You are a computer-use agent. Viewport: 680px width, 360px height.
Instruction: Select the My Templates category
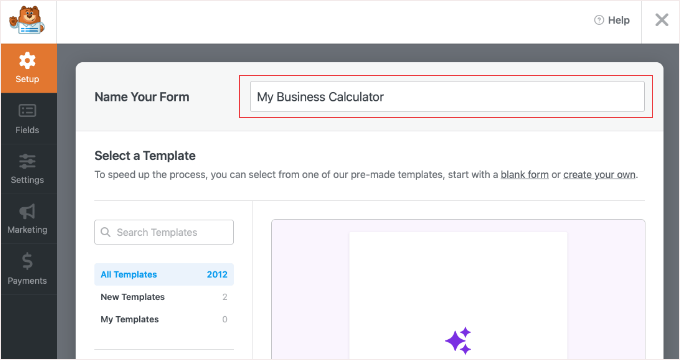[x=164, y=320]
